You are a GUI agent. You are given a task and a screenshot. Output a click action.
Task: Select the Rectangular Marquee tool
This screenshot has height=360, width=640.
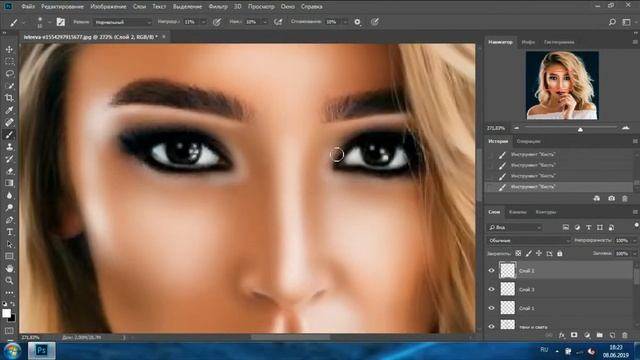point(9,62)
